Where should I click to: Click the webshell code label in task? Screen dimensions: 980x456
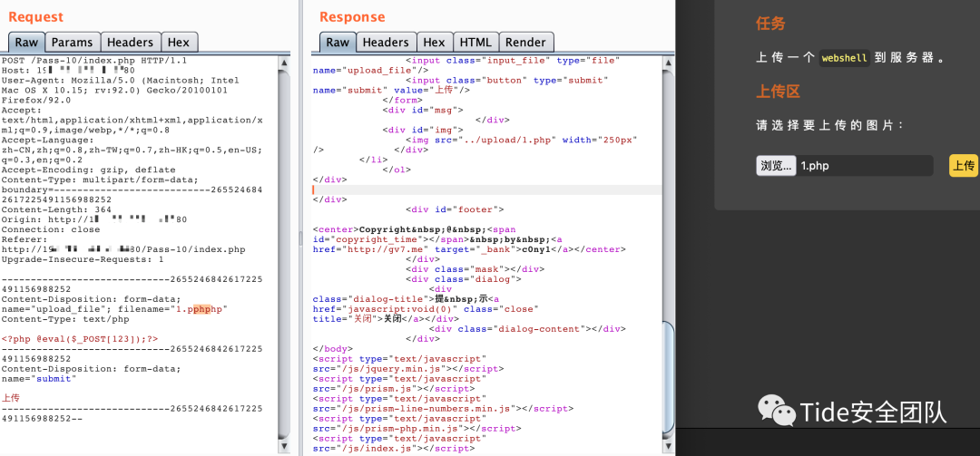[x=845, y=58]
